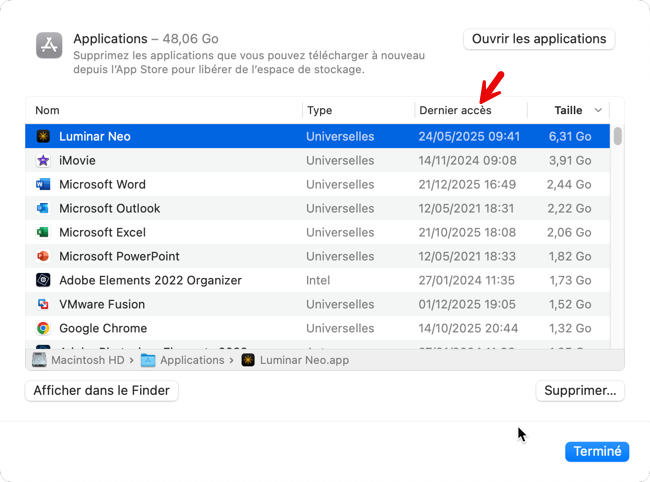Click the list's vertical scrollbar thumb
Viewport: 650px width, 482px height.
pos(618,136)
